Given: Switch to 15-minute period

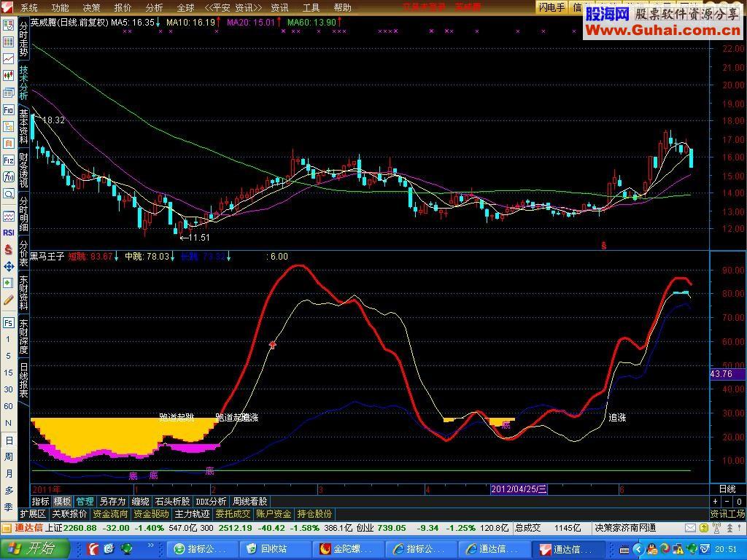Looking at the screenshot, I should tap(8, 373).
